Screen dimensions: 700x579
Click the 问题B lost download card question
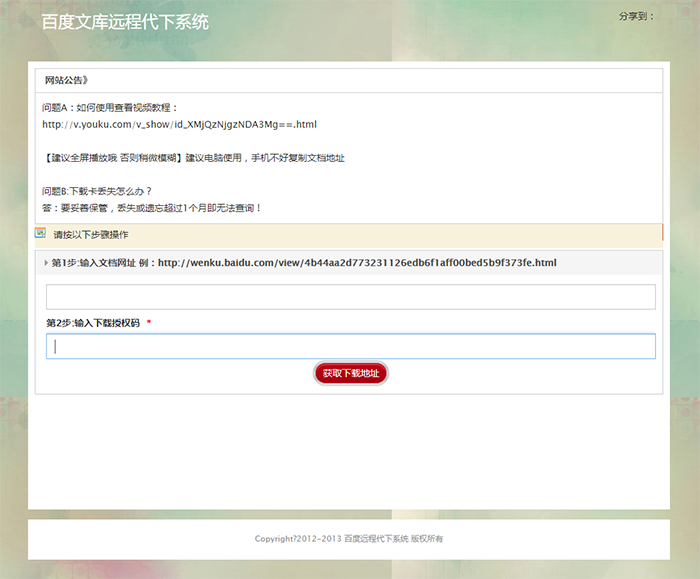click(x=97, y=191)
